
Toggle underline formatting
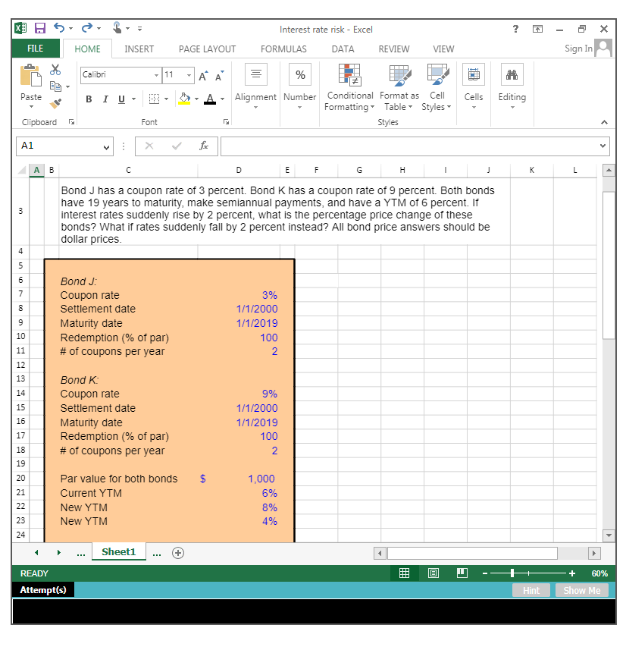(x=120, y=99)
